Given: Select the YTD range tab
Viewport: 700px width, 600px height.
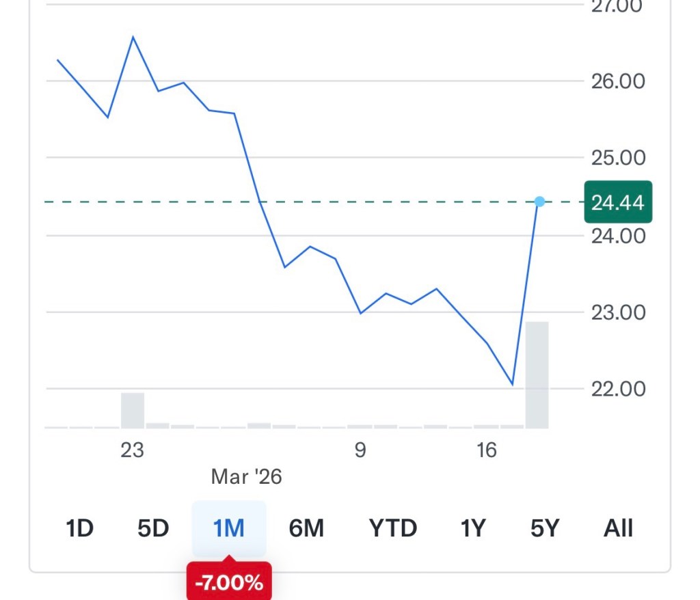Looking at the screenshot, I should click(x=392, y=528).
